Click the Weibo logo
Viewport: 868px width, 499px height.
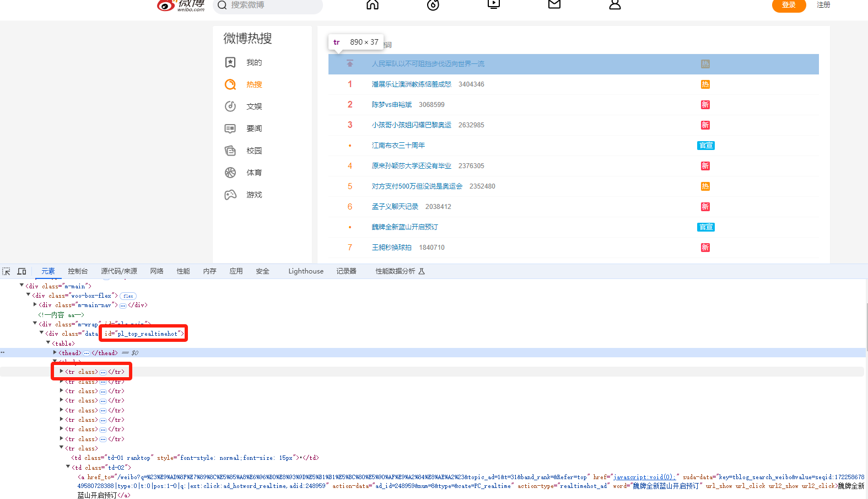pos(181,6)
